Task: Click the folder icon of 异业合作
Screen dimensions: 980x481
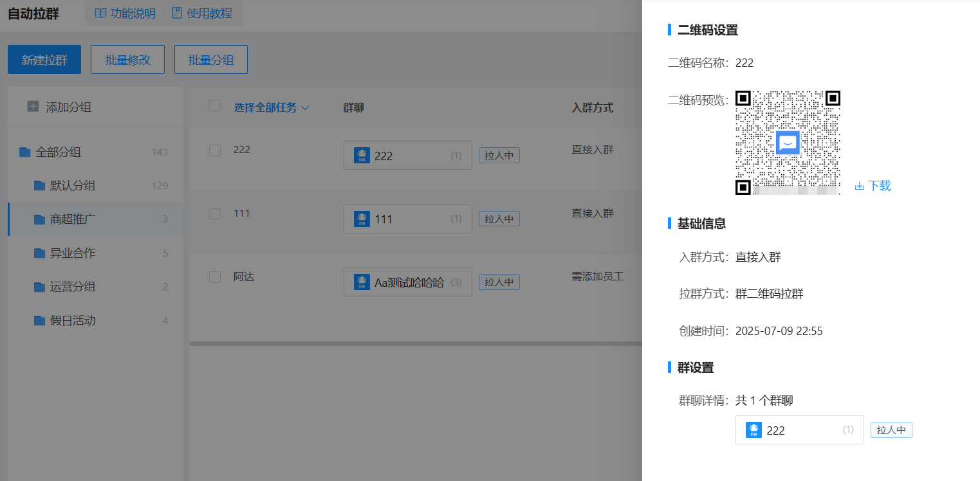Action: point(39,253)
